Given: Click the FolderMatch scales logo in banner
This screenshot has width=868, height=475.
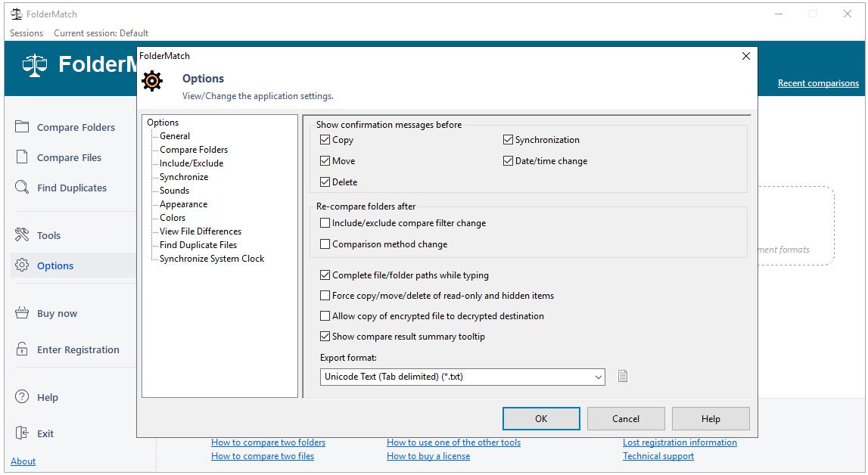Looking at the screenshot, I should (x=35, y=65).
